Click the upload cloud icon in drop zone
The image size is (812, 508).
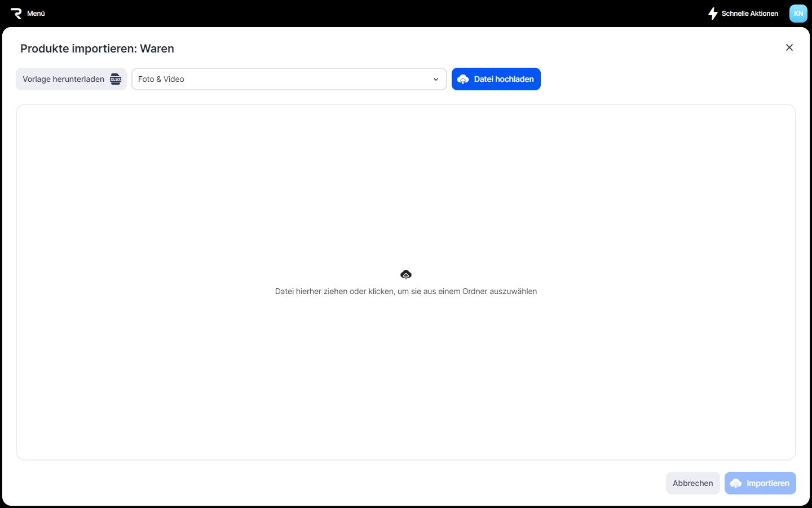[x=406, y=274]
